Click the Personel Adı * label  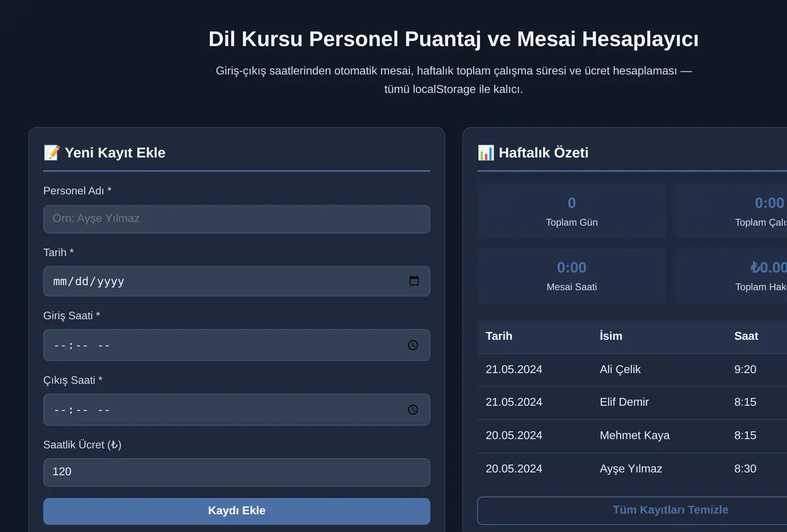(x=77, y=191)
